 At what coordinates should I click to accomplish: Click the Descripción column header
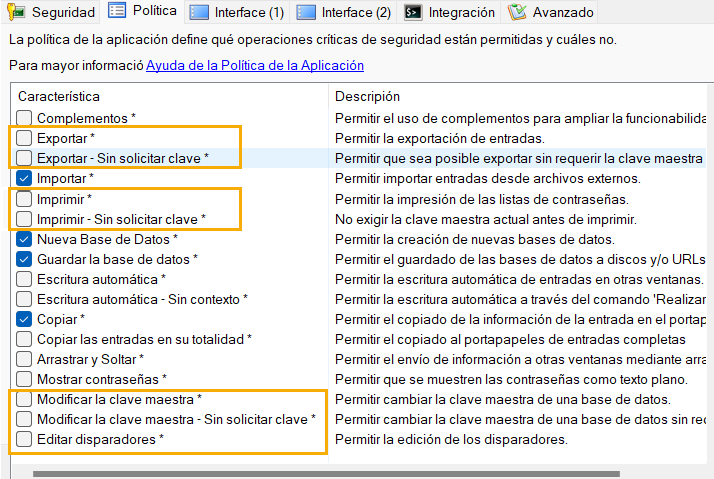pos(519,97)
